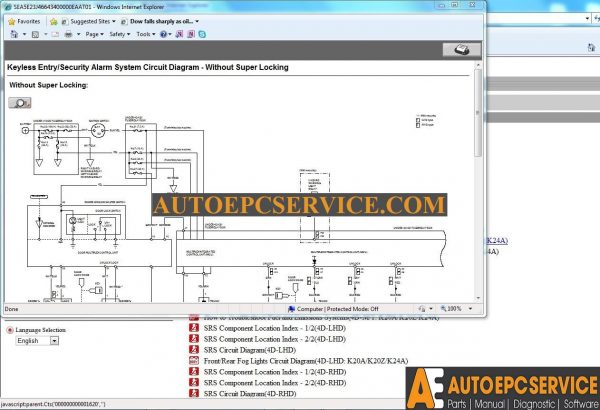This screenshot has height=410, width=600.
Task: Click the 'Done' status bar text
Action: tap(11, 309)
